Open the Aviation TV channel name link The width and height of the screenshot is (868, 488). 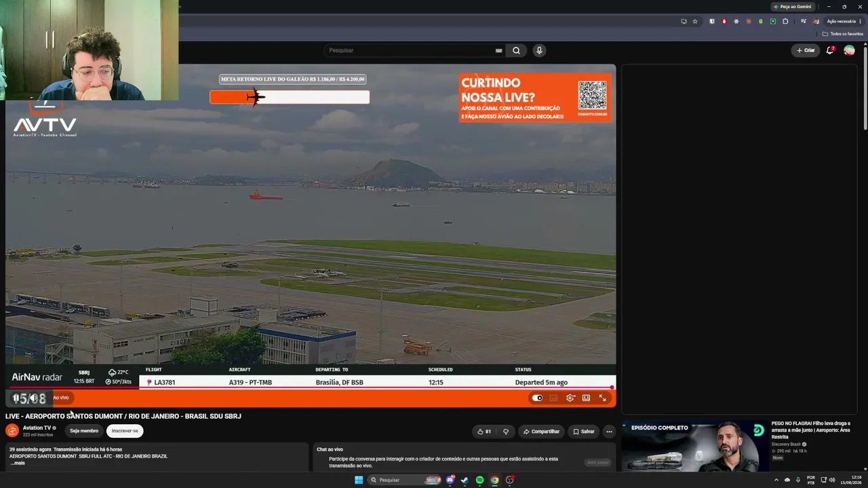[37, 428]
